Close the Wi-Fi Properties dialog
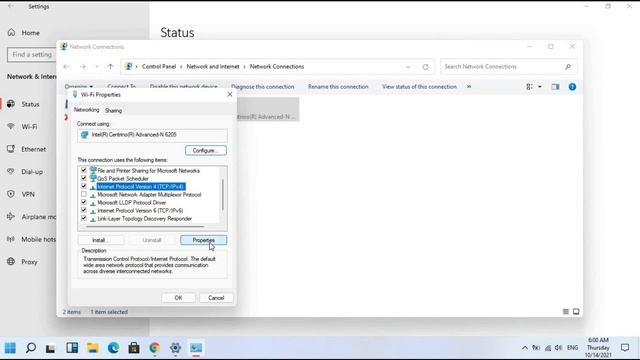The height and width of the screenshot is (360, 640). coord(230,94)
